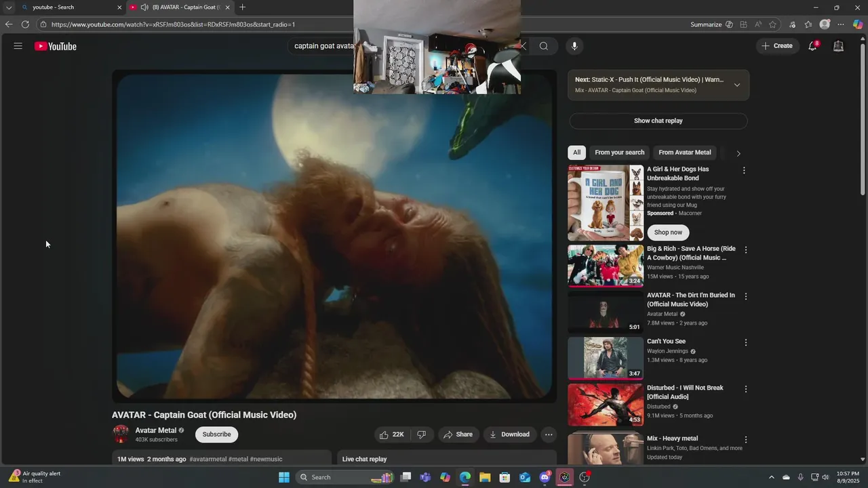Image resolution: width=868 pixels, height=488 pixels.
Task: Open options for Big & Rich video
Action: (x=746, y=250)
